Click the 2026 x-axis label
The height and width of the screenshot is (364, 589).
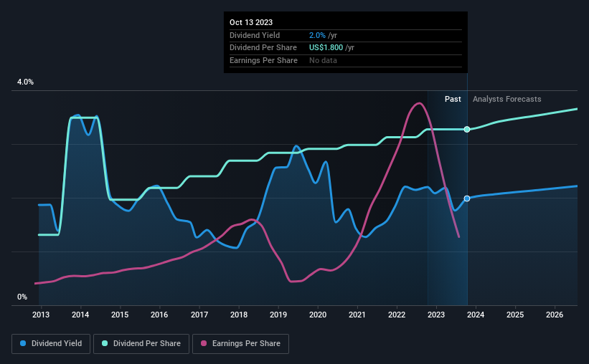pos(555,315)
